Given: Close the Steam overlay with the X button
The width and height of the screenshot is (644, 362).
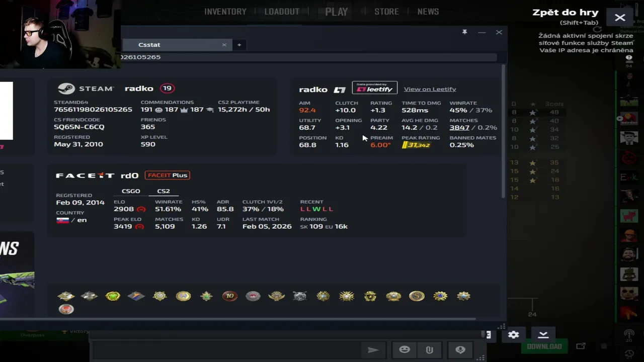Looking at the screenshot, I should (620, 18).
